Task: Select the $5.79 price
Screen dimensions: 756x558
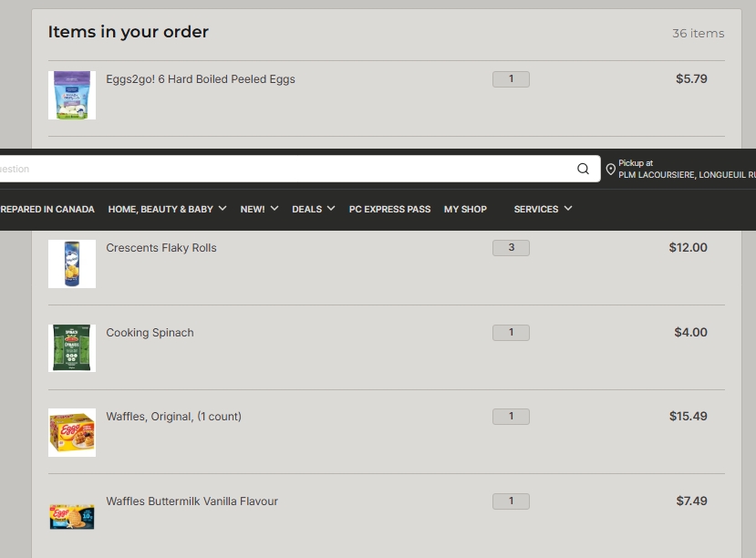Action: point(691,78)
